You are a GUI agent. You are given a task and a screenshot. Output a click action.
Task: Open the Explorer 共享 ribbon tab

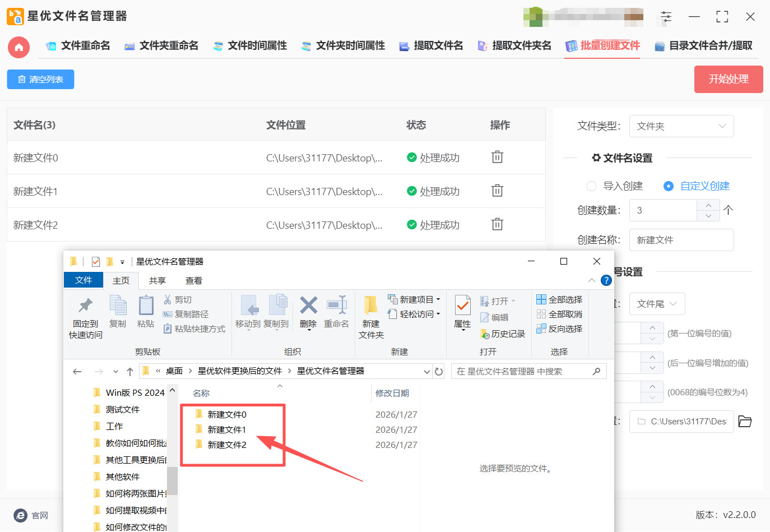point(157,280)
